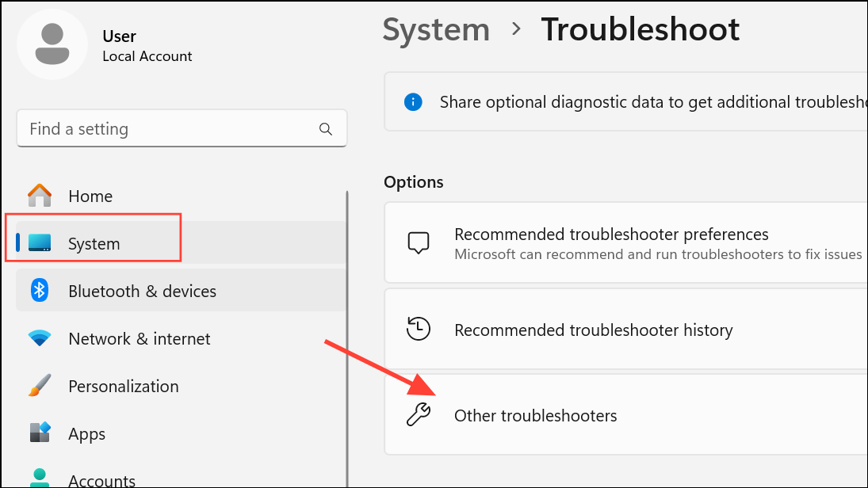Click the blue info icon
Screen dimensions: 868x488
[x=413, y=102]
